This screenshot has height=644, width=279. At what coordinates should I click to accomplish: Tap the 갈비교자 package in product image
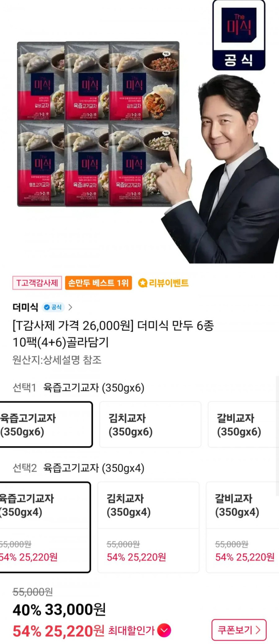pos(41,81)
